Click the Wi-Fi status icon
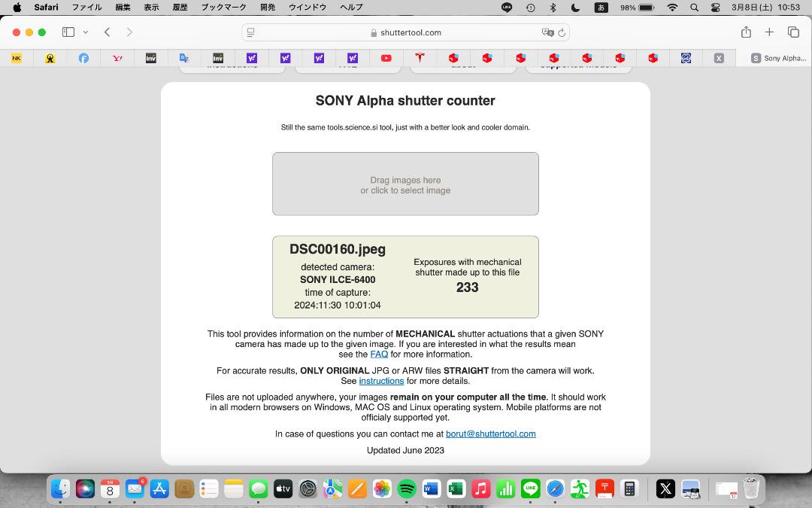812x508 pixels. click(x=672, y=8)
